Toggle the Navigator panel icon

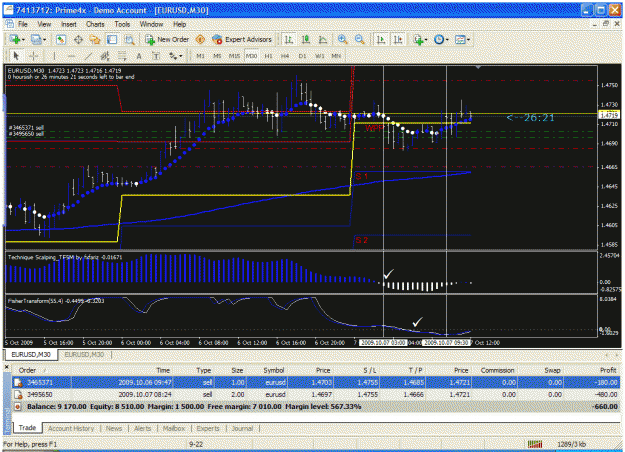click(x=95, y=39)
